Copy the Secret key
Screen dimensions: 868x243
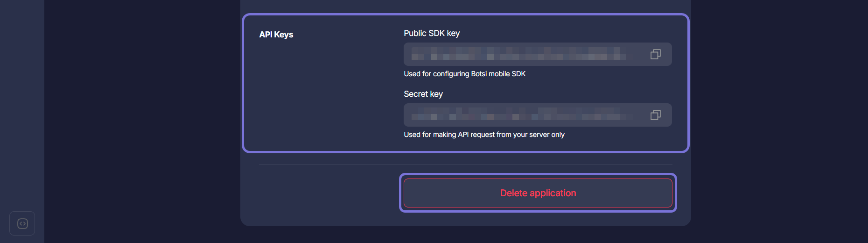pos(655,115)
